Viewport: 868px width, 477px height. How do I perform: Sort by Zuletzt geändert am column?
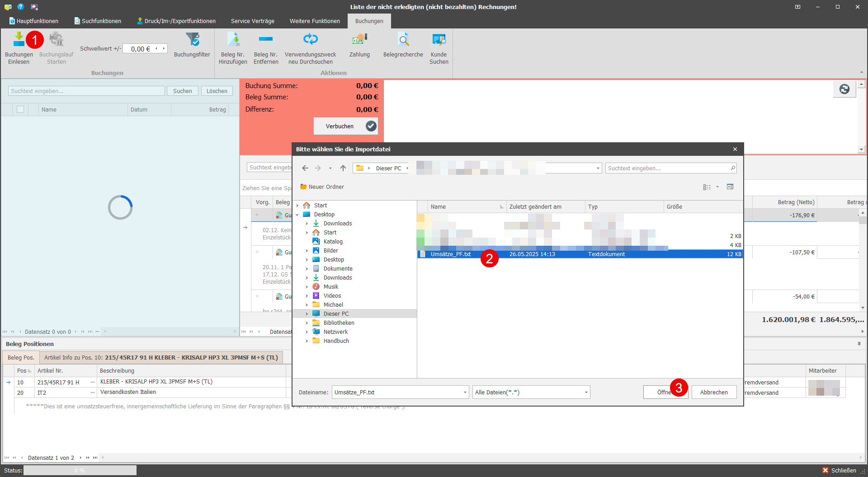click(x=546, y=206)
